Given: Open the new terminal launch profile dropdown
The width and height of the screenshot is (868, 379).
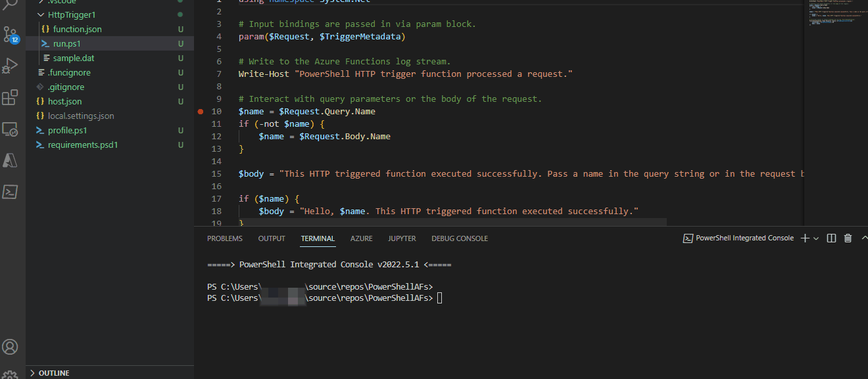Looking at the screenshot, I should 816,238.
